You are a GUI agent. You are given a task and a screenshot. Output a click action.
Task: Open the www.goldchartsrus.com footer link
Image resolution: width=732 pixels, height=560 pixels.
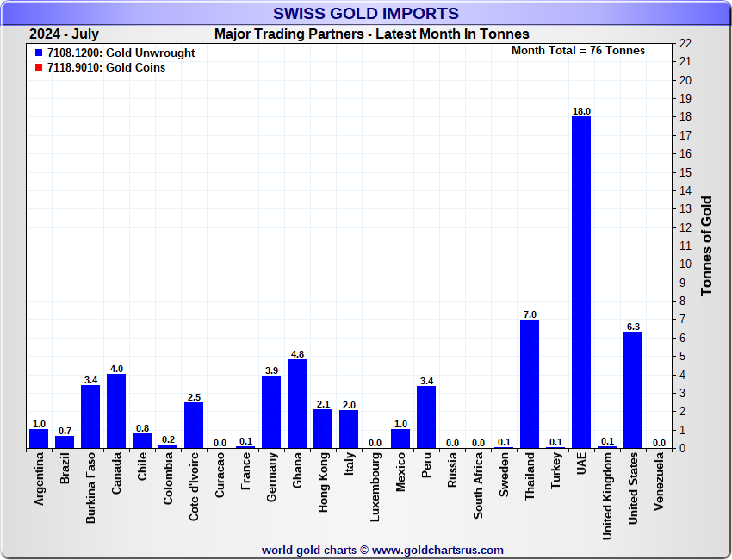pos(437,550)
